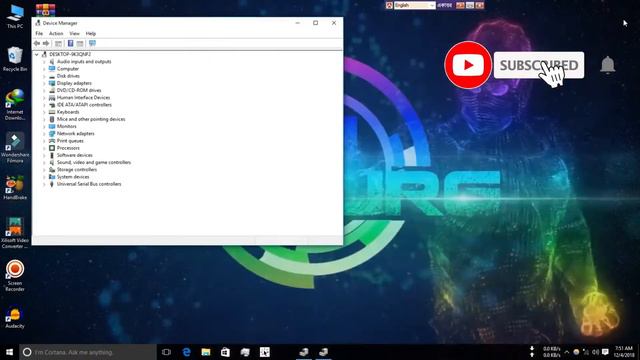Screen dimensions: 640x360
Task: Open the Recycle Bin desktop icon
Action: pos(15,59)
